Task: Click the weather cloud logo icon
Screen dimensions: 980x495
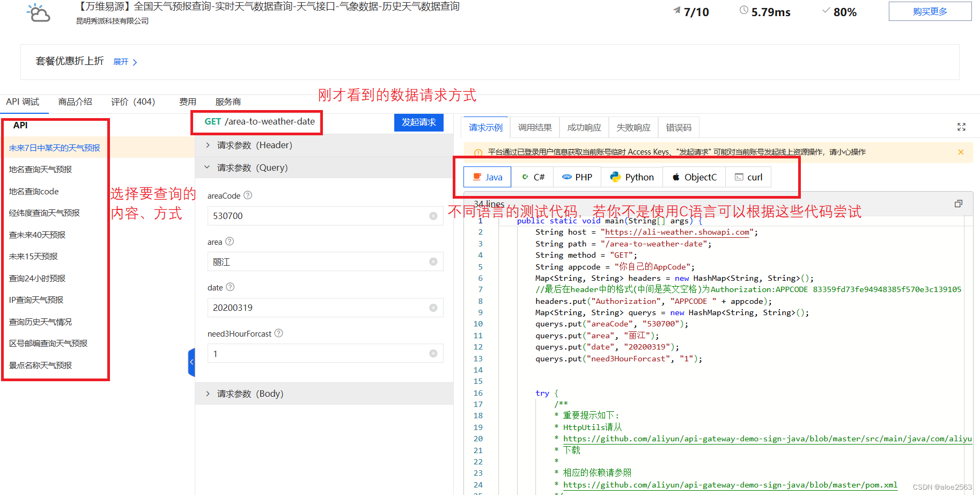Action: point(39,13)
